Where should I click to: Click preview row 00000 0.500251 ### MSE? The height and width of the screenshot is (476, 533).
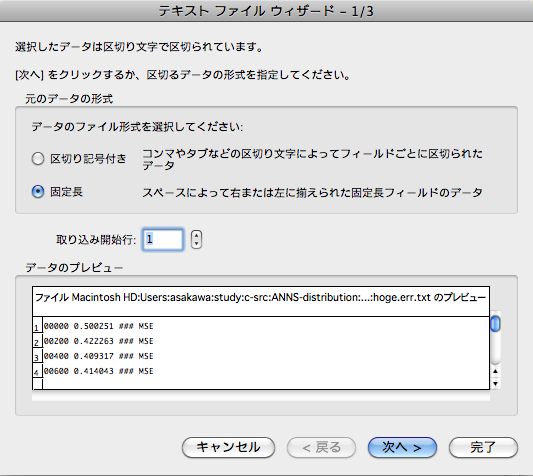pyautogui.click(x=99, y=326)
